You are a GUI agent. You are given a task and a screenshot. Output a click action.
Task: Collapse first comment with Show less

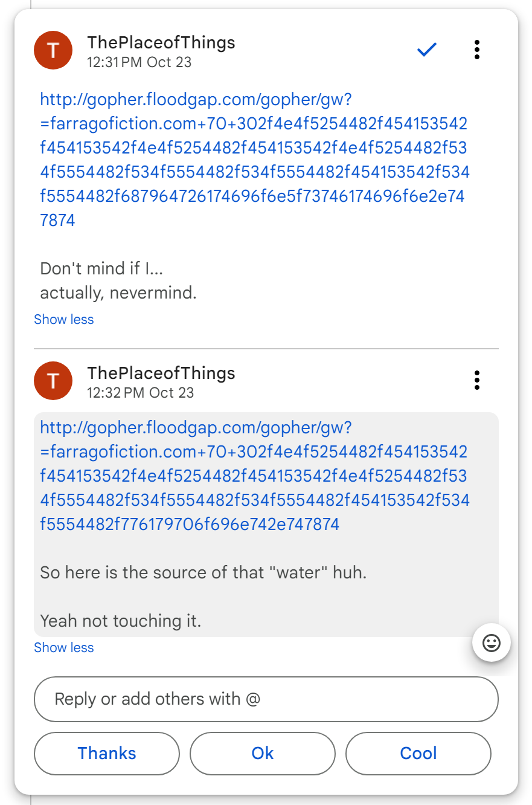pyautogui.click(x=64, y=320)
